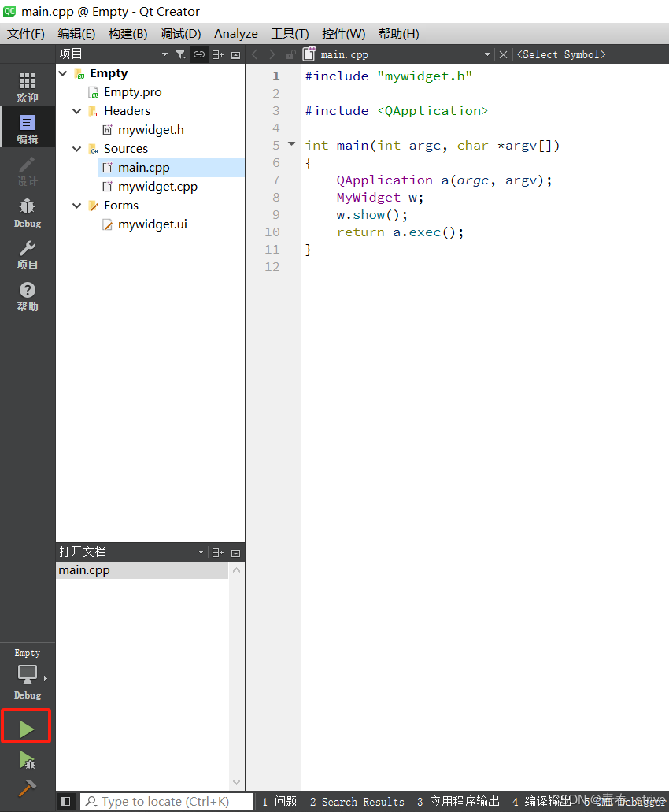The width and height of the screenshot is (669, 812).
Task: Collapse the Empty project root node
Action: point(63,73)
